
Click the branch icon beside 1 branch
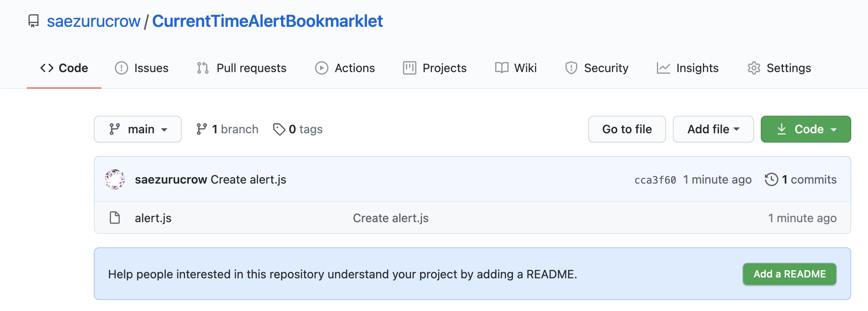click(201, 129)
